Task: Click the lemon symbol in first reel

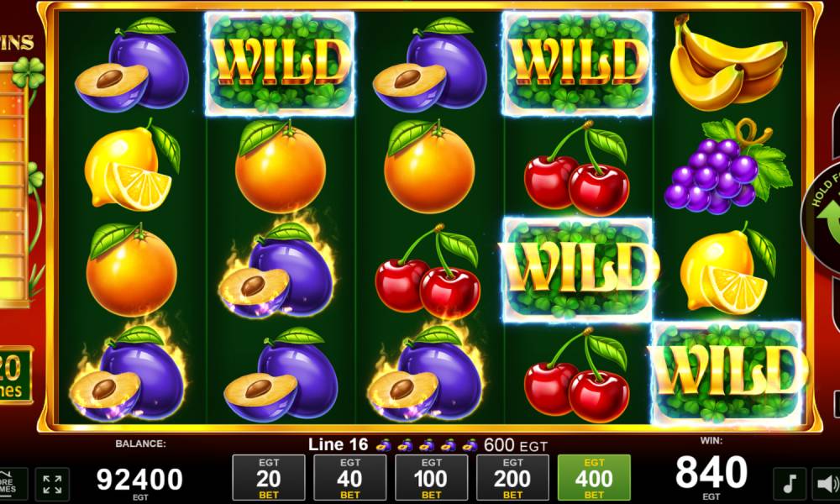Action: point(132,166)
